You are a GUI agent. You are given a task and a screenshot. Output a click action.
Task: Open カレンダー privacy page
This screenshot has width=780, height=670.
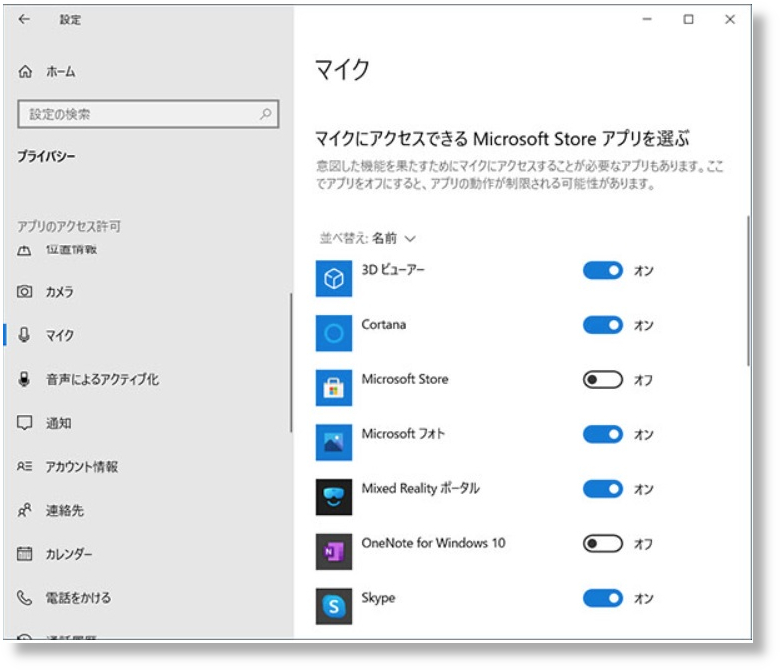coord(147,554)
